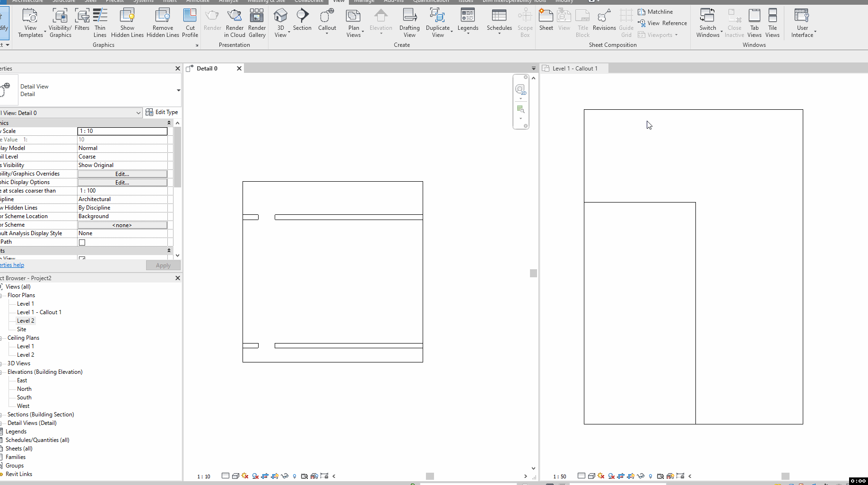The width and height of the screenshot is (868, 485).
Task: Select Cut Profile tool
Action: tap(190, 23)
